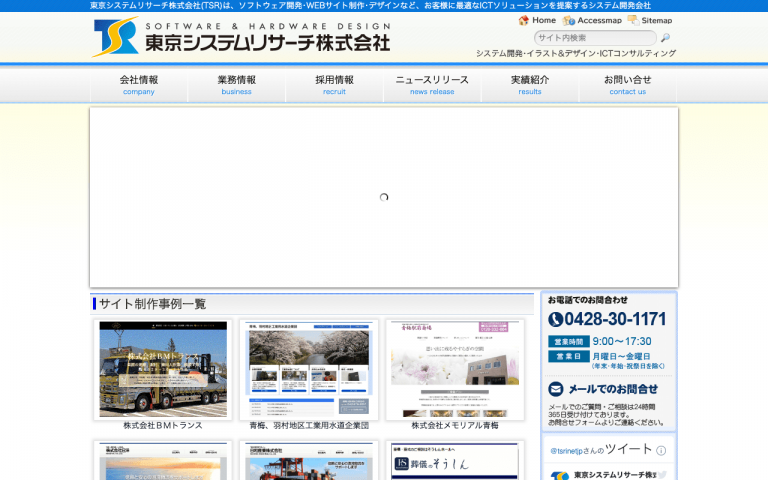Image resolution: width=768 pixels, height=480 pixels.
Task: Open the 葬儀のそうしん site thumbnail
Action: (x=455, y=460)
